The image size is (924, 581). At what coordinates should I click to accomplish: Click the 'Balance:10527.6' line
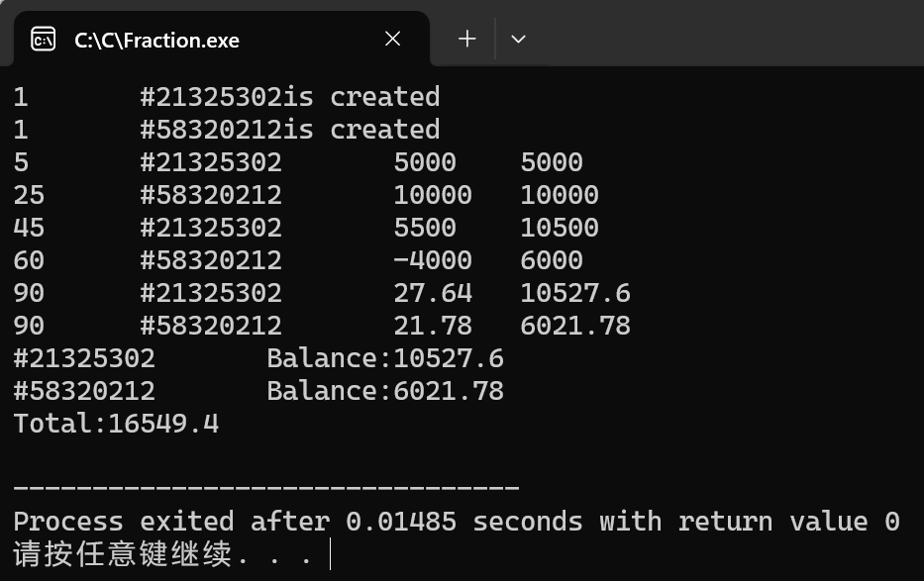258,358
